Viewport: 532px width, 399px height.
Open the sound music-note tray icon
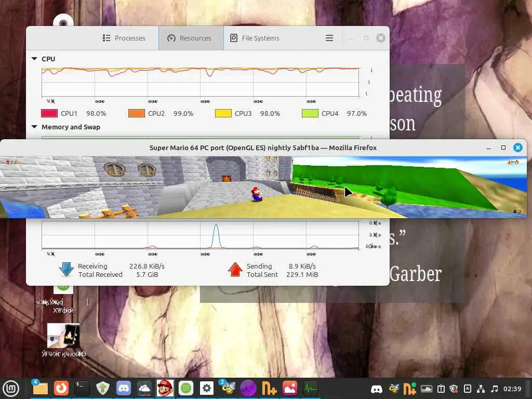point(495,389)
